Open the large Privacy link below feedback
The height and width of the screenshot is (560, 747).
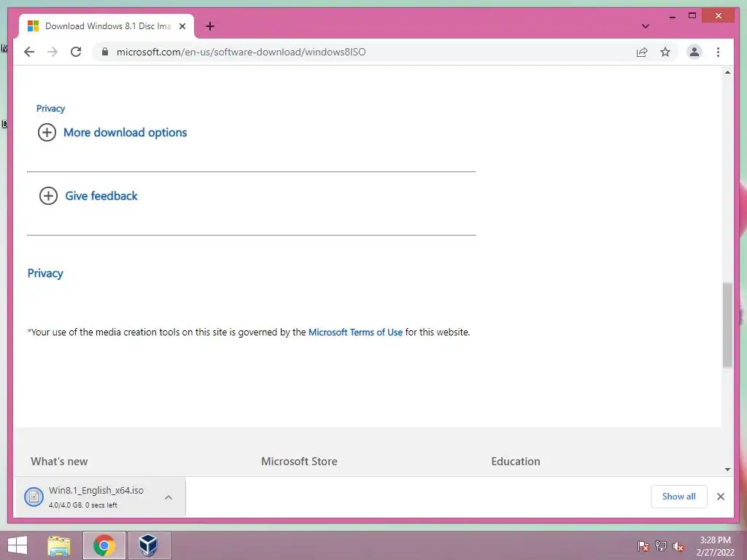coord(45,273)
